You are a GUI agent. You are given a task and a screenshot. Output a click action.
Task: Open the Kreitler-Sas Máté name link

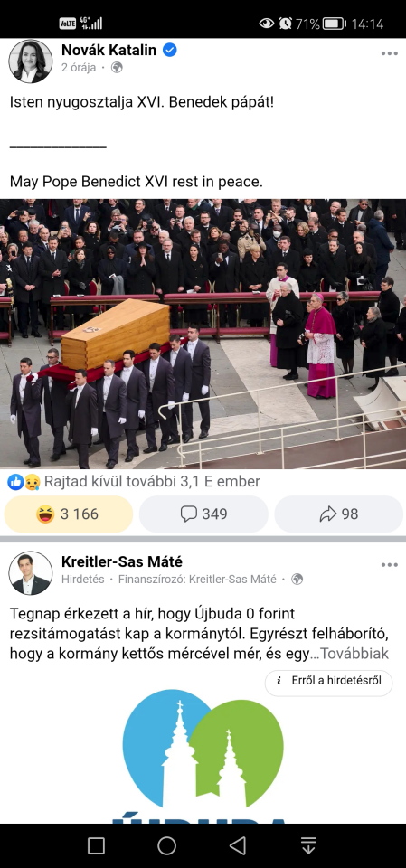coord(122,561)
